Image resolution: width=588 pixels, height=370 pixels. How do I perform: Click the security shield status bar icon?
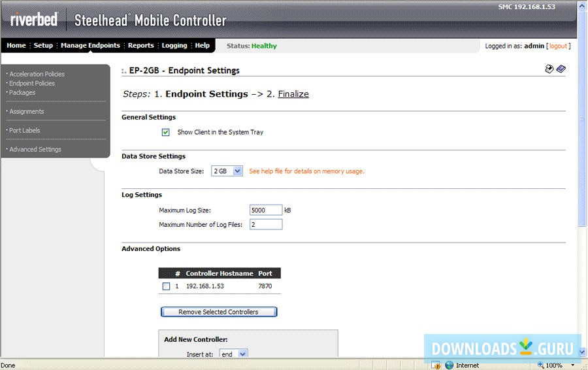(x=436, y=365)
